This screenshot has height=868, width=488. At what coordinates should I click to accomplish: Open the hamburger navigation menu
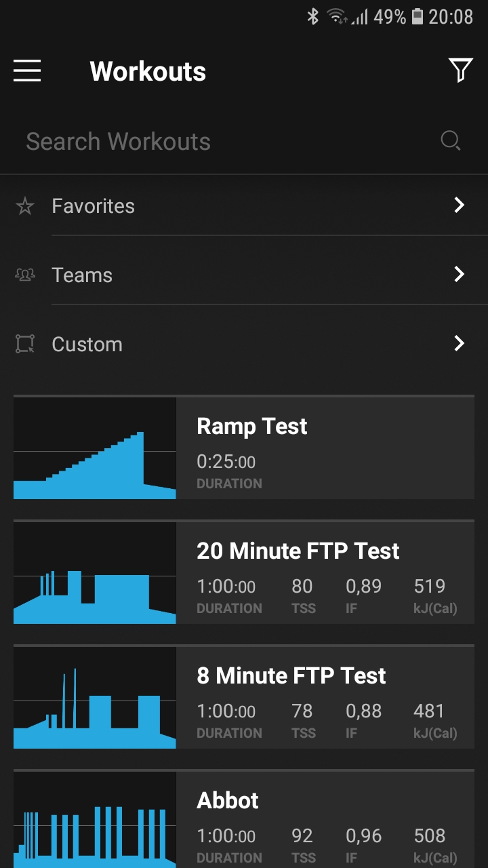point(27,71)
